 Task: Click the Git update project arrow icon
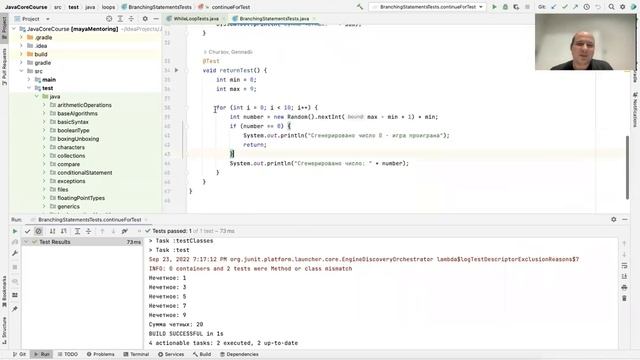[x=554, y=7]
